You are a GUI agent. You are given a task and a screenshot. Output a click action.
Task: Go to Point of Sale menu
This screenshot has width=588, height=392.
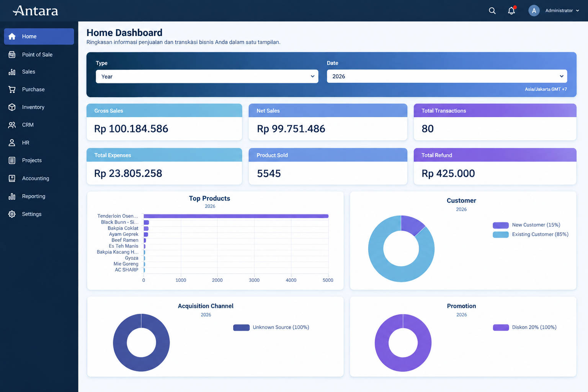[x=39, y=55]
